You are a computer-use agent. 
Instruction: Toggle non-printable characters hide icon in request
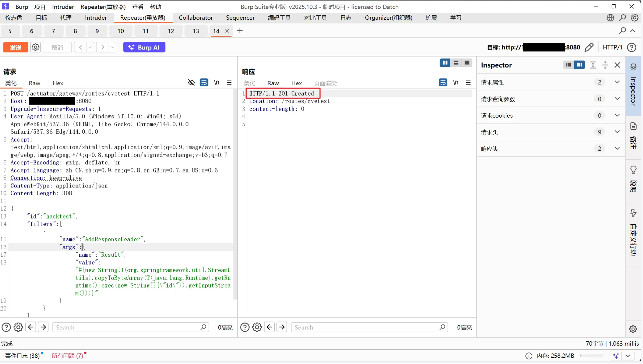pyautogui.click(x=191, y=83)
